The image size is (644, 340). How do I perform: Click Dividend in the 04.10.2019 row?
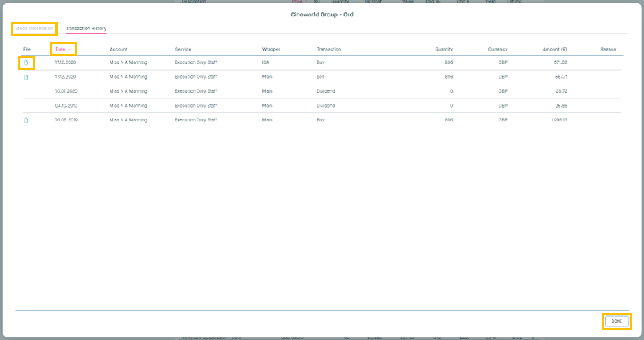[x=325, y=106]
